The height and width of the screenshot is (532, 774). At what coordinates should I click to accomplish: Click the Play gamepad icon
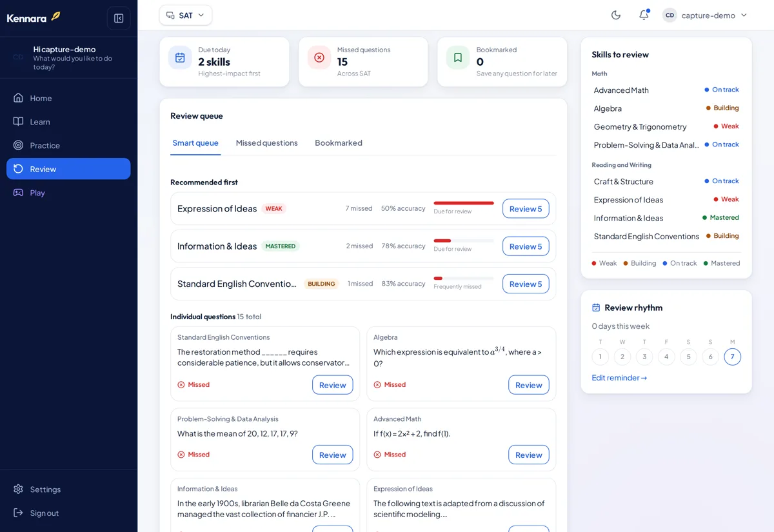[18, 192]
